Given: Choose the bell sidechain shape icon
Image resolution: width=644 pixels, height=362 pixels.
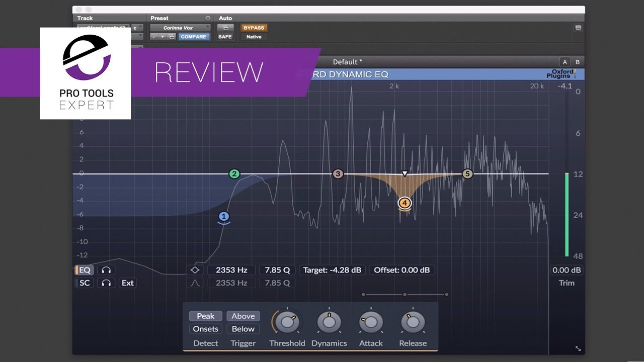Looking at the screenshot, I should (x=195, y=283).
